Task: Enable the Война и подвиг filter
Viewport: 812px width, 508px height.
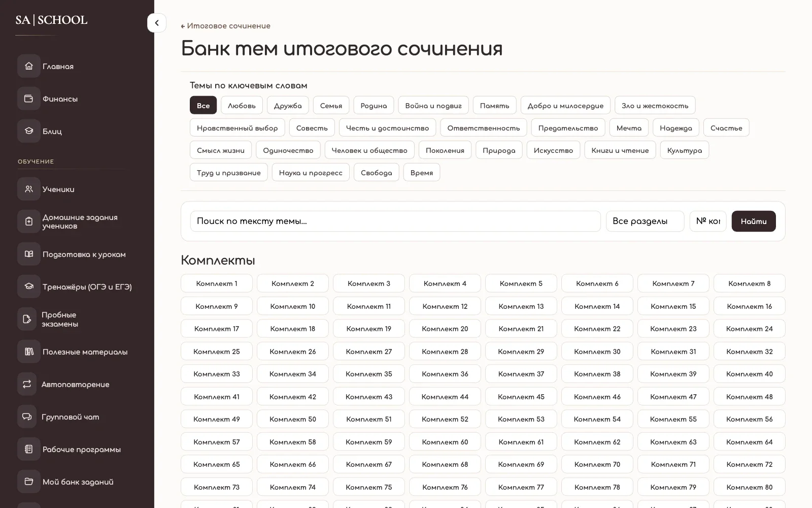Action: tap(433, 105)
